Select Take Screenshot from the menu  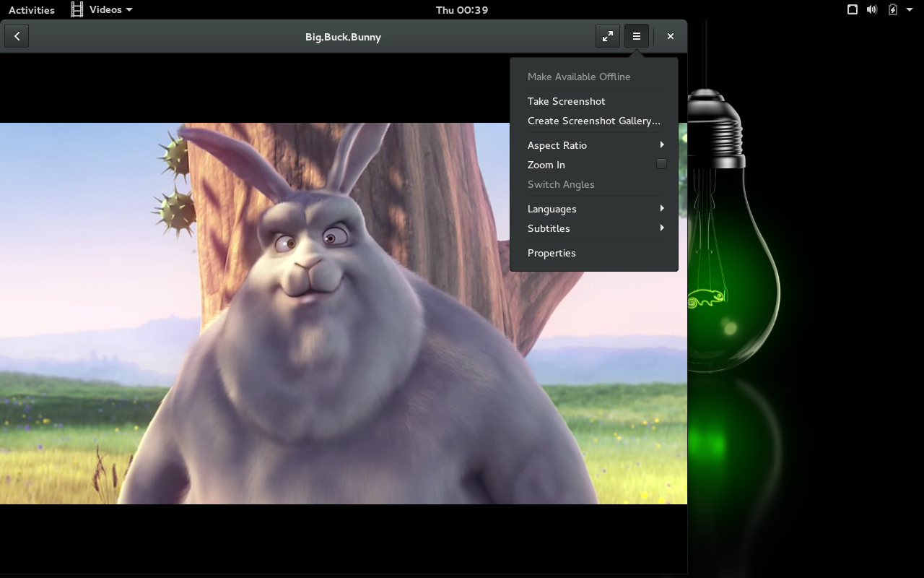[567, 101]
